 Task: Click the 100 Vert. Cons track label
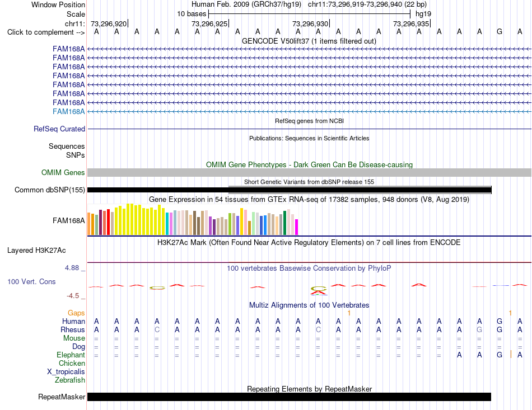click(x=31, y=281)
